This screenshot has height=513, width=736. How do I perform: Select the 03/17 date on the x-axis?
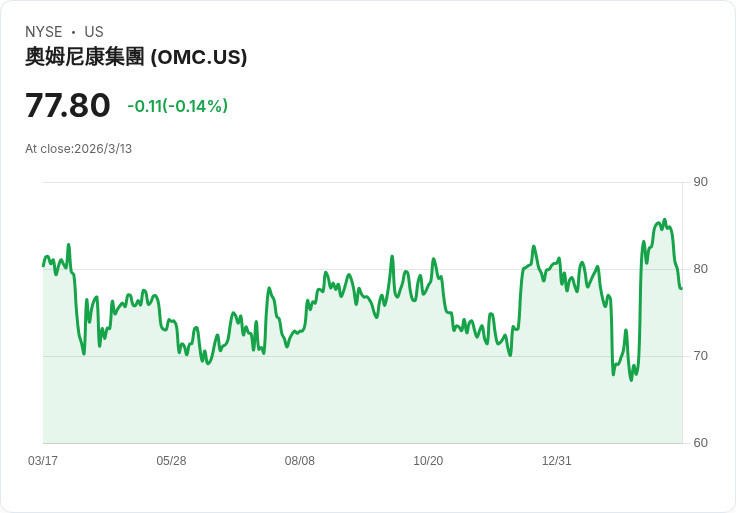(43, 461)
